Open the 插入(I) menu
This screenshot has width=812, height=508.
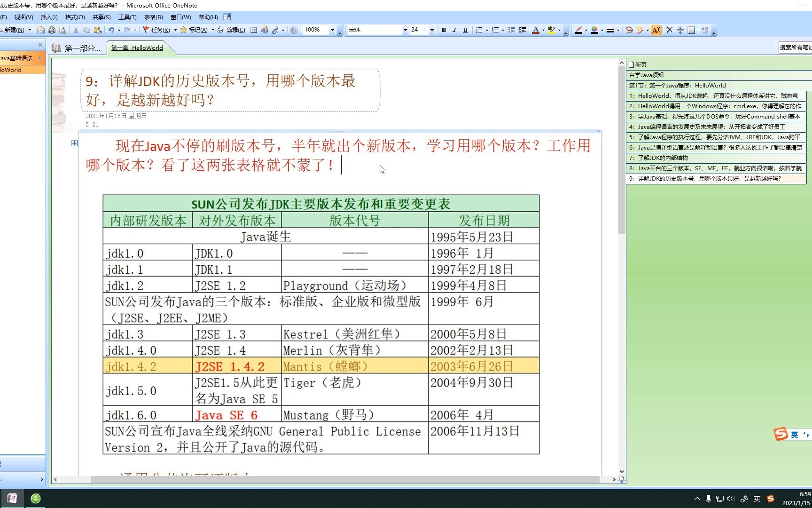pos(49,17)
